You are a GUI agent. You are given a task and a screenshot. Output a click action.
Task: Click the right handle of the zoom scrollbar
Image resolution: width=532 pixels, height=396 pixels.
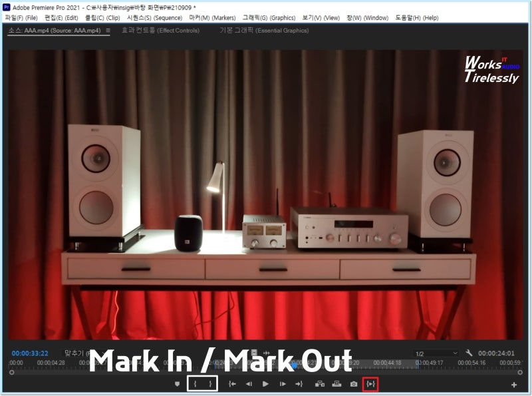[x=520, y=372]
